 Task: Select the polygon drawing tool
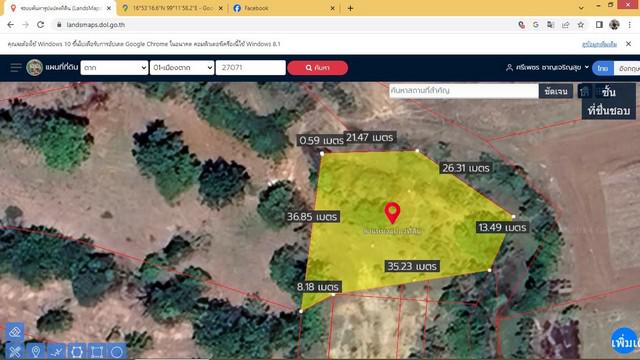pyautogui.click(x=77, y=351)
